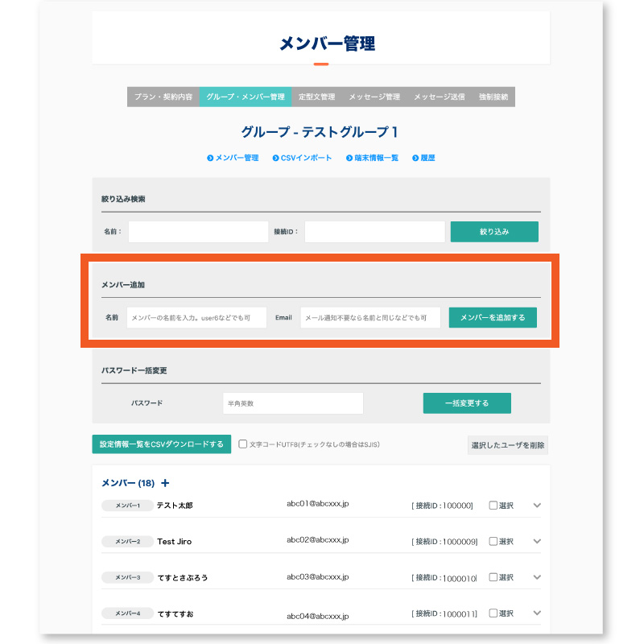Switch to the メッセージ送信 tab
This screenshot has height=644, width=644.
coord(436,97)
